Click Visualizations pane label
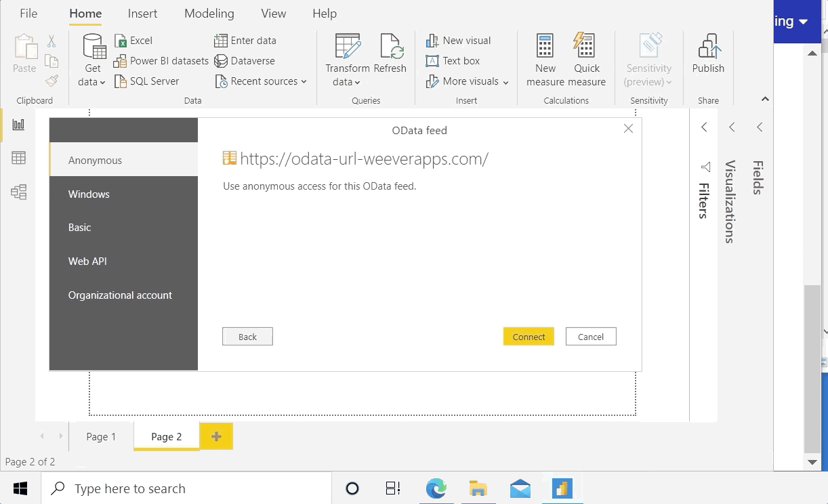The width and height of the screenshot is (828, 504). [x=730, y=201]
